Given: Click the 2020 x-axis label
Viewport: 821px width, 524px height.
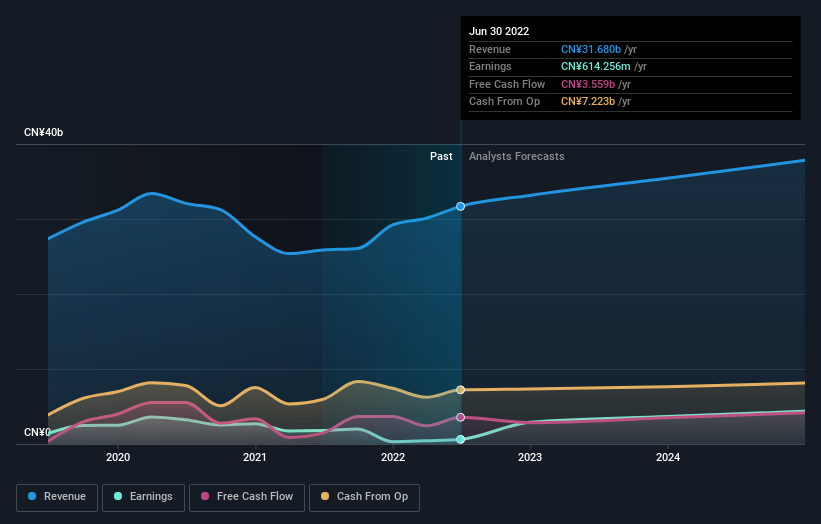Looking at the screenshot, I should [x=118, y=457].
